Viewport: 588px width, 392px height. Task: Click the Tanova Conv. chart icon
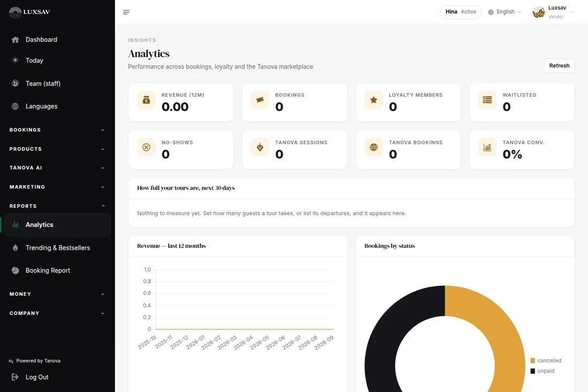point(487,148)
